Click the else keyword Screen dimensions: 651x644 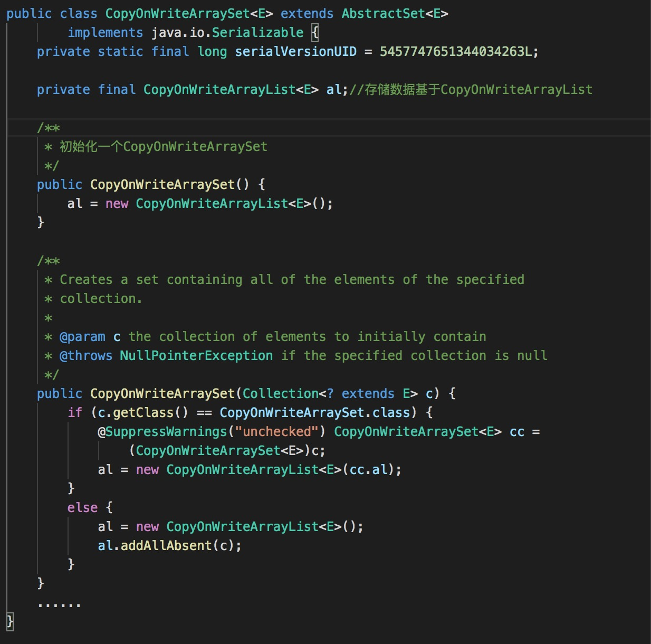click(x=82, y=508)
